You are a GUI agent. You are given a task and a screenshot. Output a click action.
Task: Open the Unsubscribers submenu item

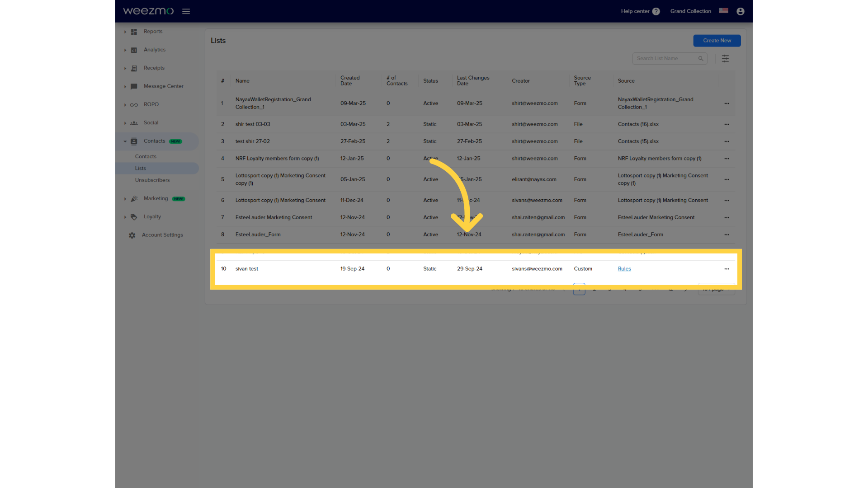[x=152, y=180]
